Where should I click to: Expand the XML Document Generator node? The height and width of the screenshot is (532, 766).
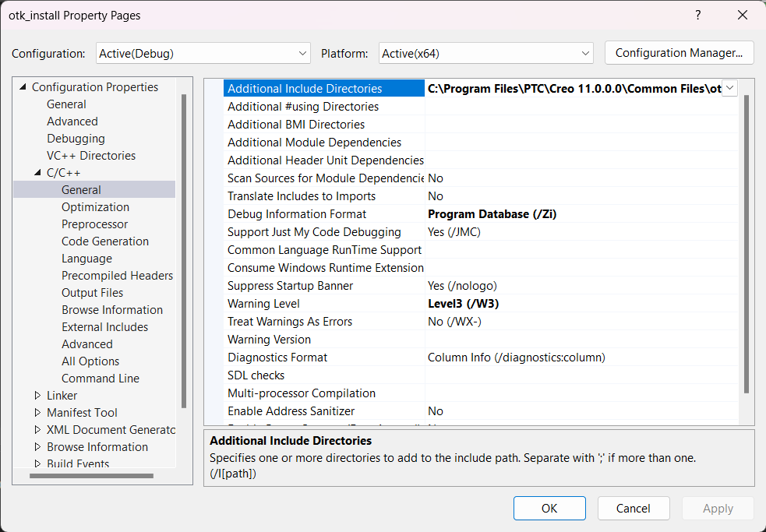[x=37, y=429]
